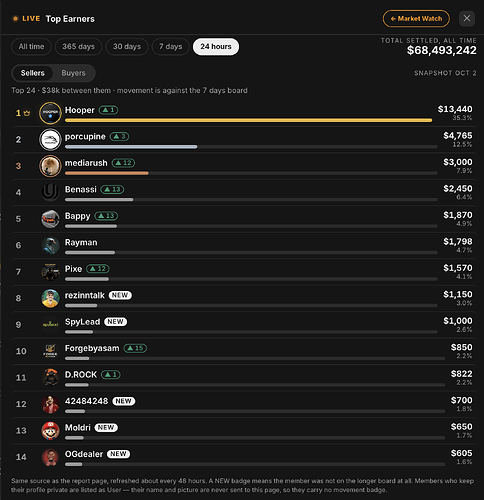Select the 7 days period tab
This screenshot has width=484, height=500.
coord(170,46)
